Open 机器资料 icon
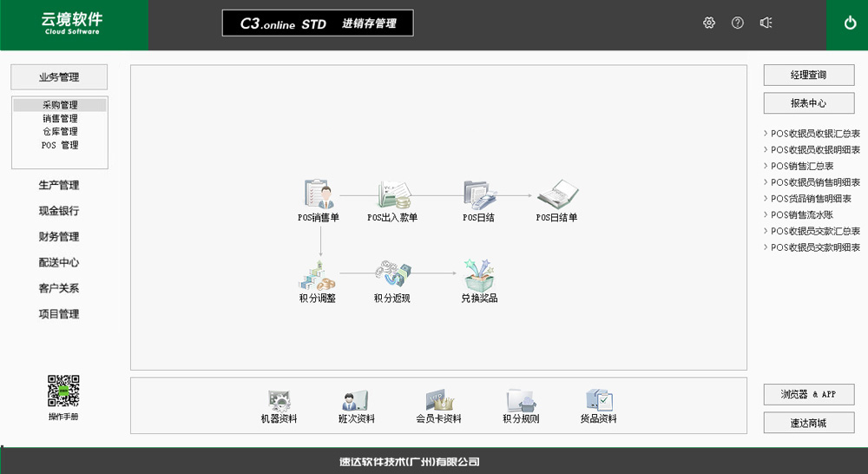868x474 pixels. (279, 402)
